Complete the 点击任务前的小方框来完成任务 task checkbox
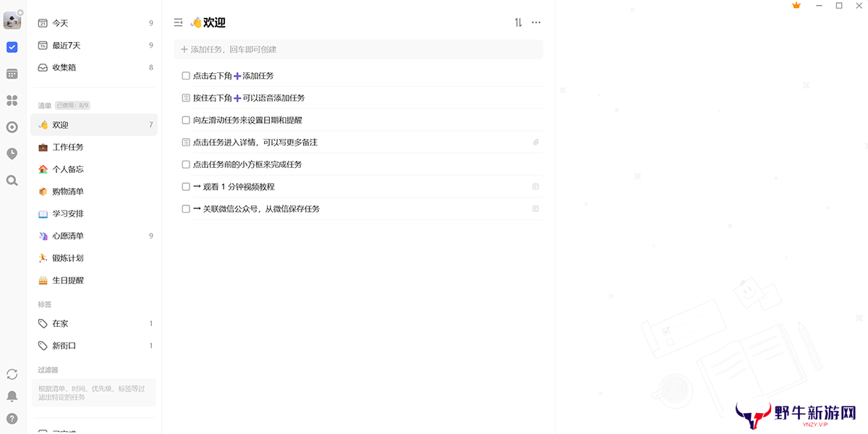Screen dimensions: 868x434 point(186,164)
